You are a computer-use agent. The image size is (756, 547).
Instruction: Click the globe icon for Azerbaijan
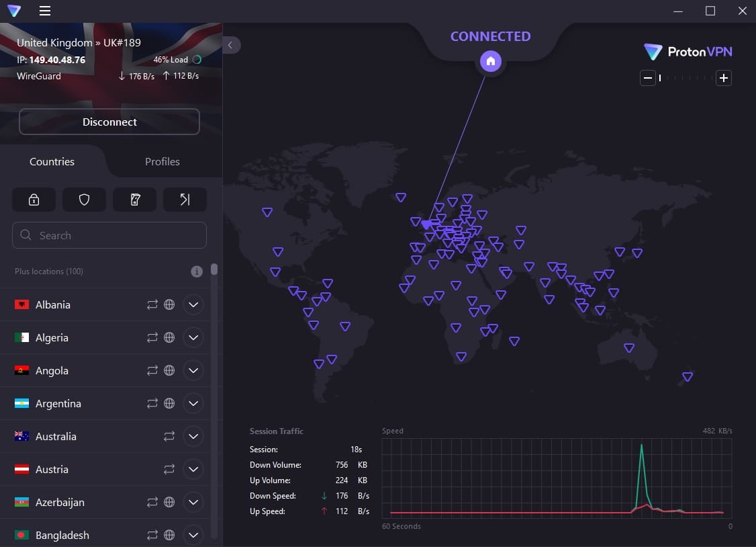[x=169, y=502]
